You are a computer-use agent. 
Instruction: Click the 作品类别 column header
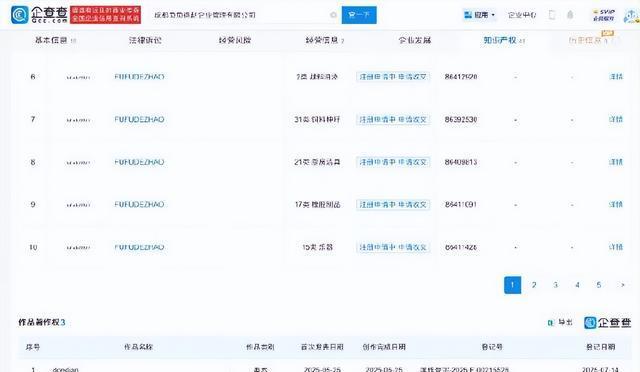click(x=260, y=347)
